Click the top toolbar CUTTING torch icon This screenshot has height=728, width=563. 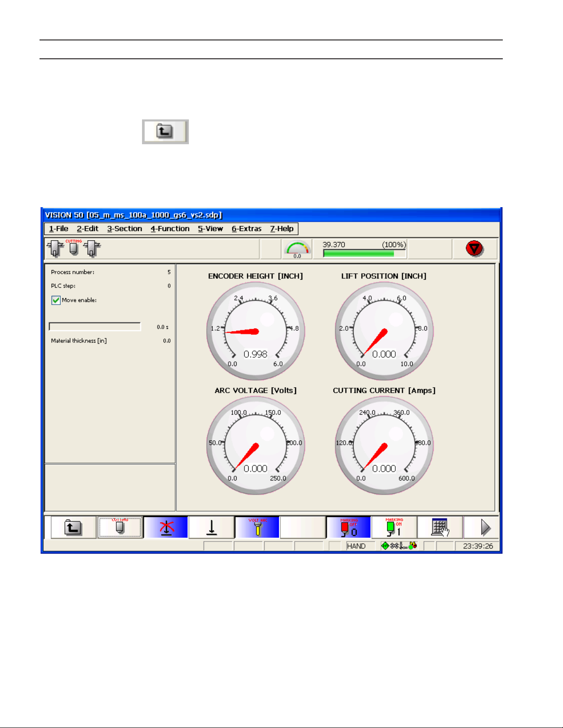click(x=74, y=248)
